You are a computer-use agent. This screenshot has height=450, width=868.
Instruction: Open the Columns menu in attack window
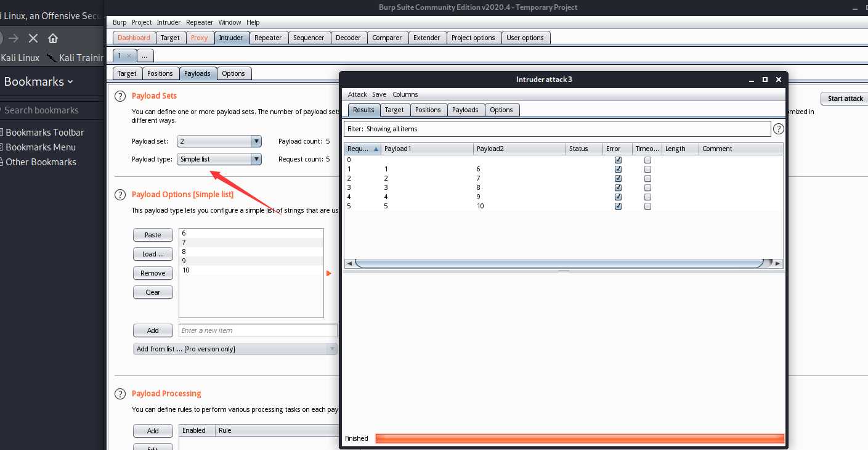[405, 94]
